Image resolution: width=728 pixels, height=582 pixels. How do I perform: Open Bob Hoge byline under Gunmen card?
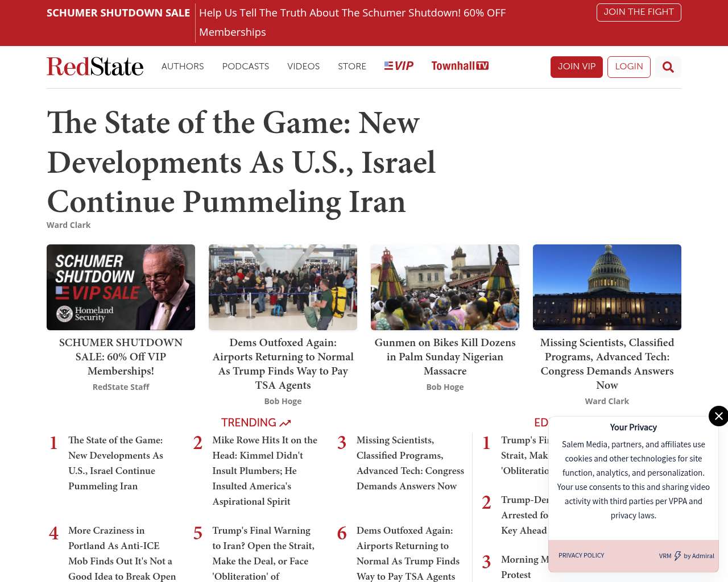pos(445,387)
